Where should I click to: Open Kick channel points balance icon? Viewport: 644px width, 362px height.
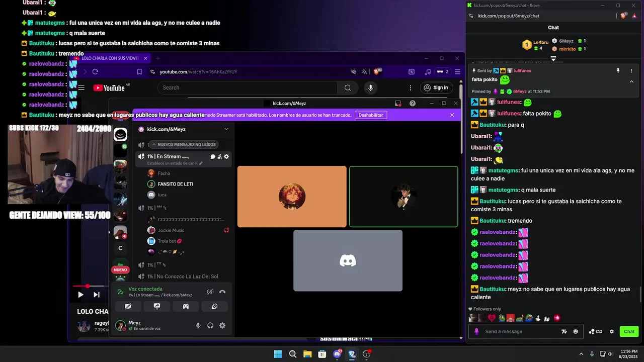596,331
